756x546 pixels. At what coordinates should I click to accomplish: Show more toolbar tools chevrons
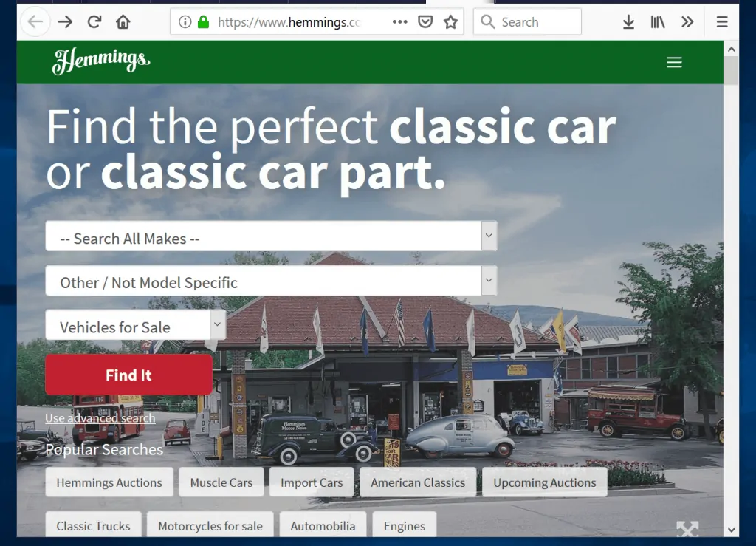tap(687, 21)
